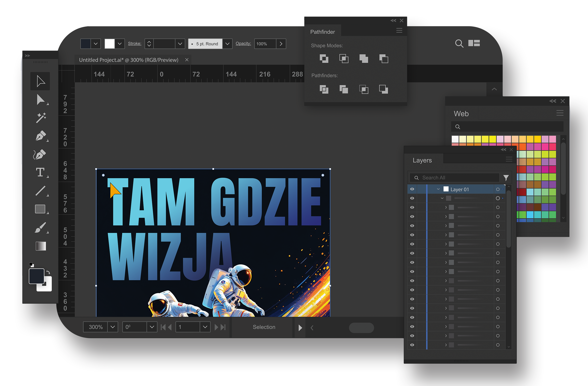Click Layer 01 target circle
The height and width of the screenshot is (386, 588).
(x=498, y=189)
